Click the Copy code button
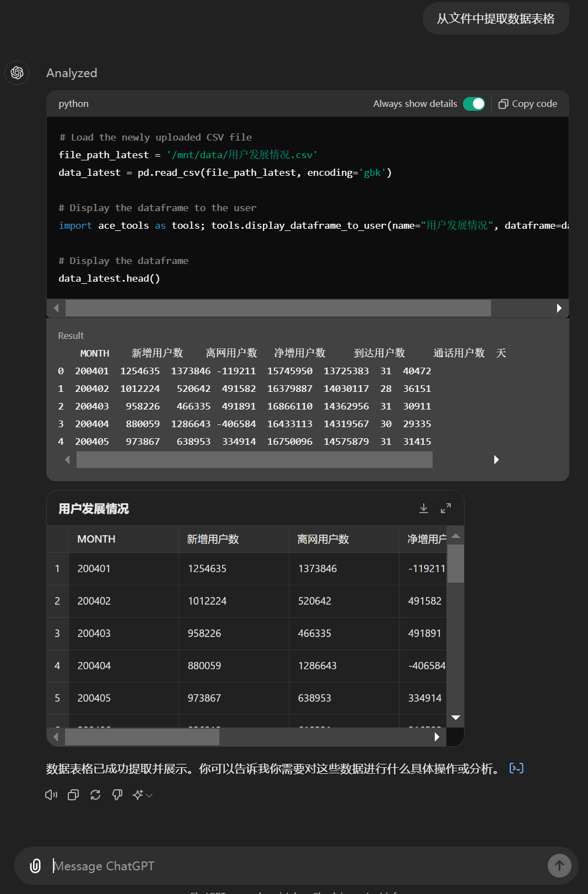Viewport: 588px width, 894px height. (x=527, y=104)
